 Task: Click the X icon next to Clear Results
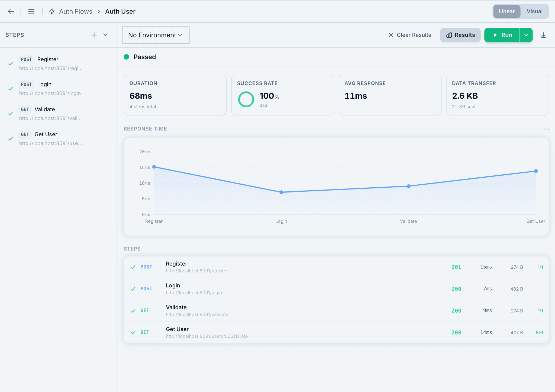(x=391, y=35)
